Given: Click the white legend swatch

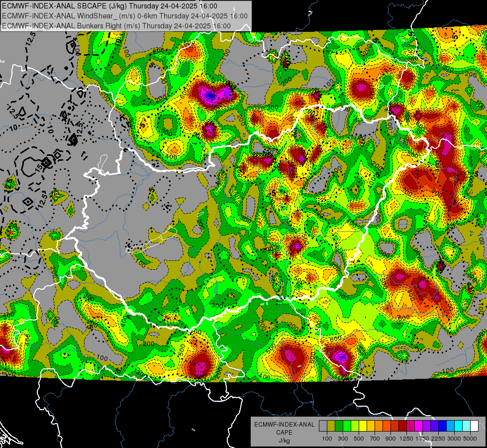Looking at the screenshot, I should (475, 426).
